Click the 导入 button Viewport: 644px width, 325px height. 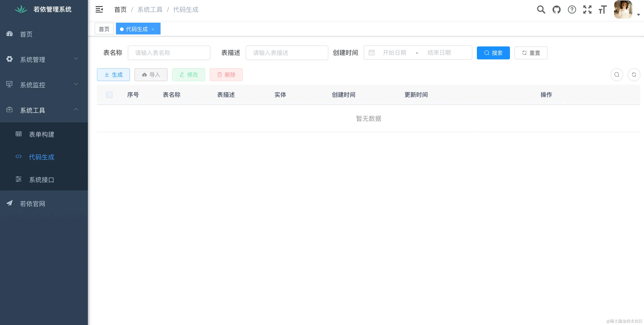(151, 75)
